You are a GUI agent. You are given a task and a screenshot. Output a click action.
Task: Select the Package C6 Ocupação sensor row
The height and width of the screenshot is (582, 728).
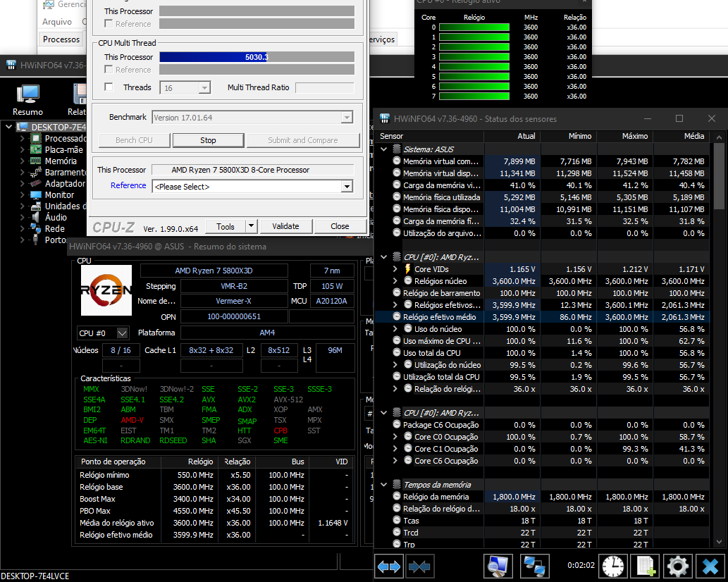coord(542,425)
